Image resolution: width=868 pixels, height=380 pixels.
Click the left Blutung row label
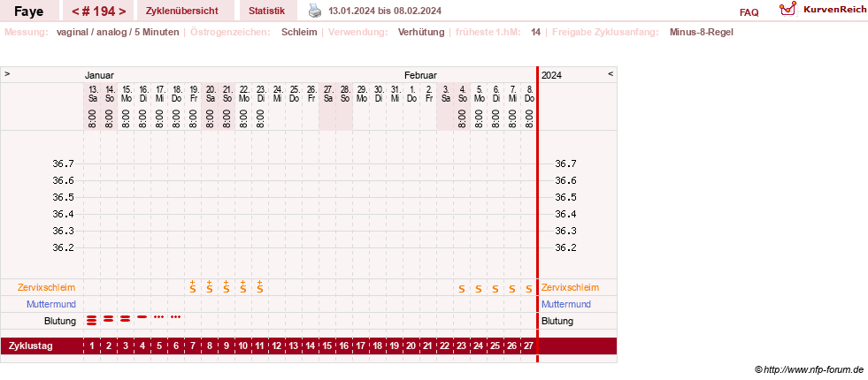60,321
